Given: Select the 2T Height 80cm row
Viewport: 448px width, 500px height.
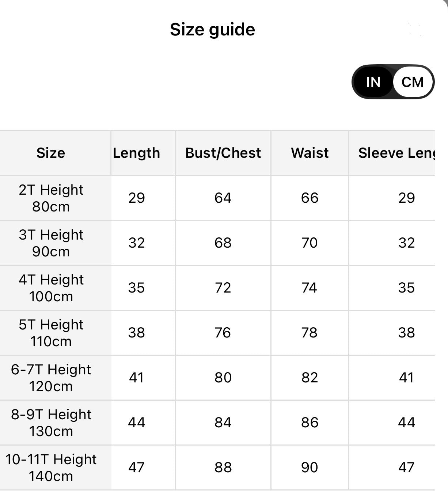Looking at the screenshot, I should pyautogui.click(x=217, y=198).
